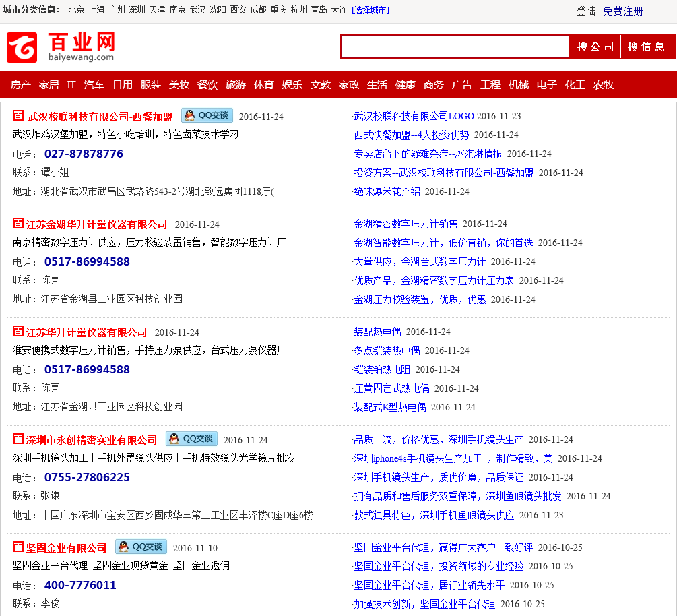The height and width of the screenshot is (616, 677).
Task: Open 金湖精密数字压力计销售 article
Action: click(x=406, y=224)
